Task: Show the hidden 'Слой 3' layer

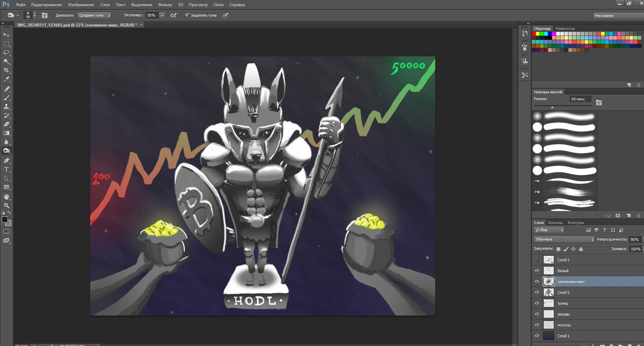Action: [x=537, y=260]
